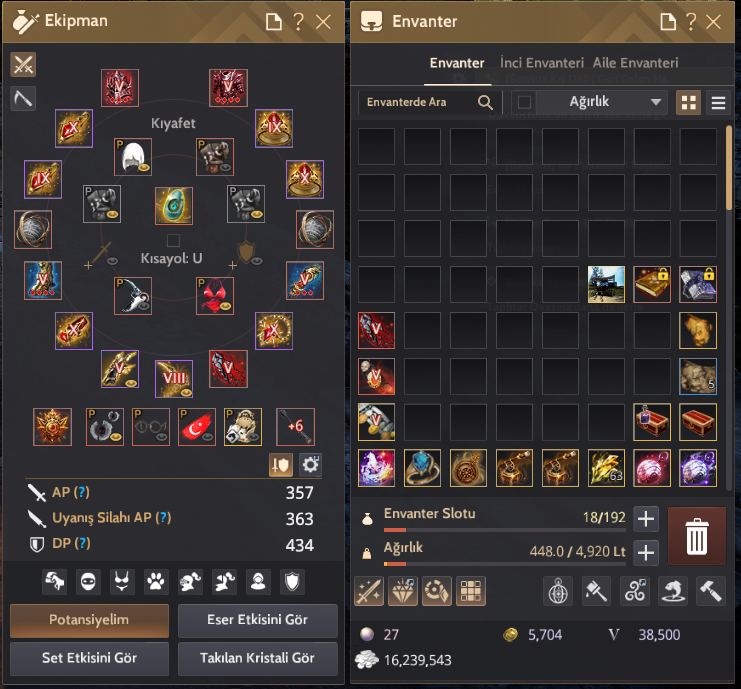Image resolution: width=741 pixels, height=689 pixels.
Task: Expand weight limit with plus button
Action: tap(646, 552)
